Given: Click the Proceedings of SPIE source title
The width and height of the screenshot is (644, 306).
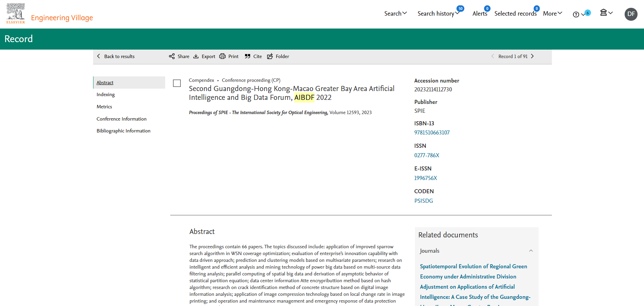Looking at the screenshot, I should point(259,112).
